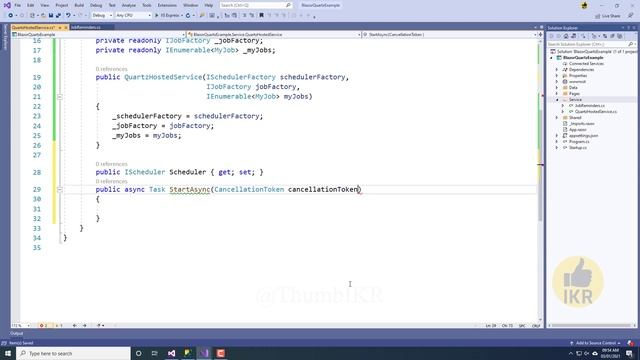Select appsettings.json file

point(583,136)
